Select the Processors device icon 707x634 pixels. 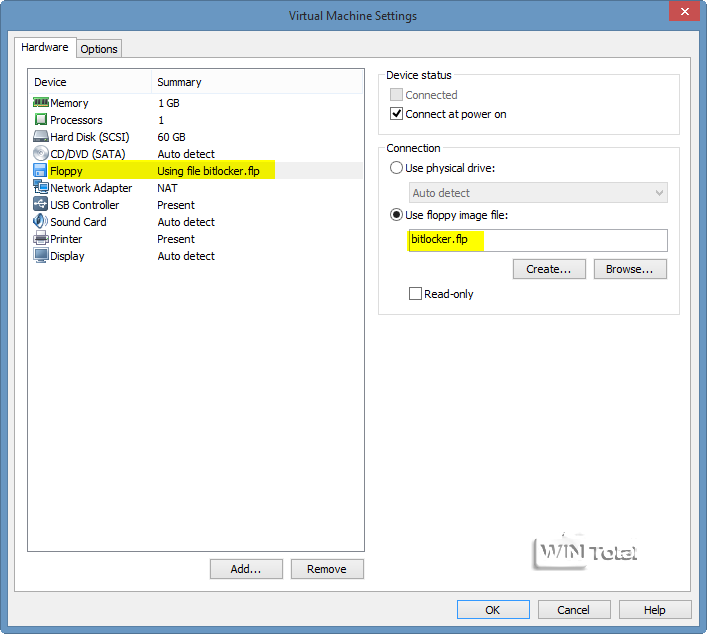click(41, 119)
